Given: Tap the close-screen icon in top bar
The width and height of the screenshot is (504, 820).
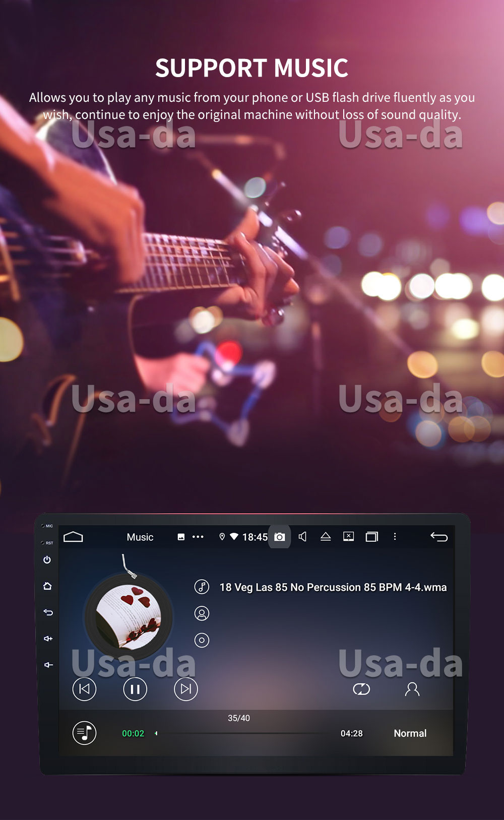Looking at the screenshot, I should click(x=348, y=537).
